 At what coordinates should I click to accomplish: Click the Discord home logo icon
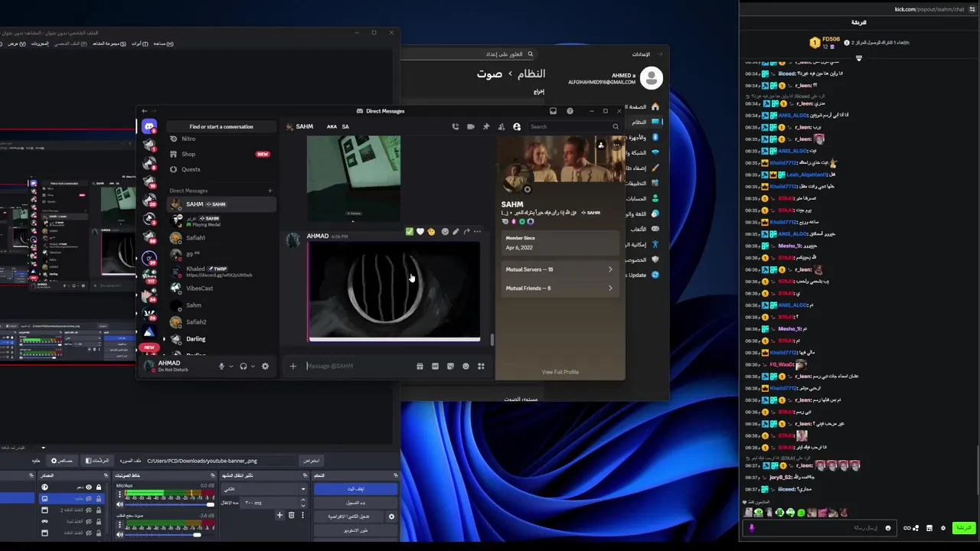[149, 126]
